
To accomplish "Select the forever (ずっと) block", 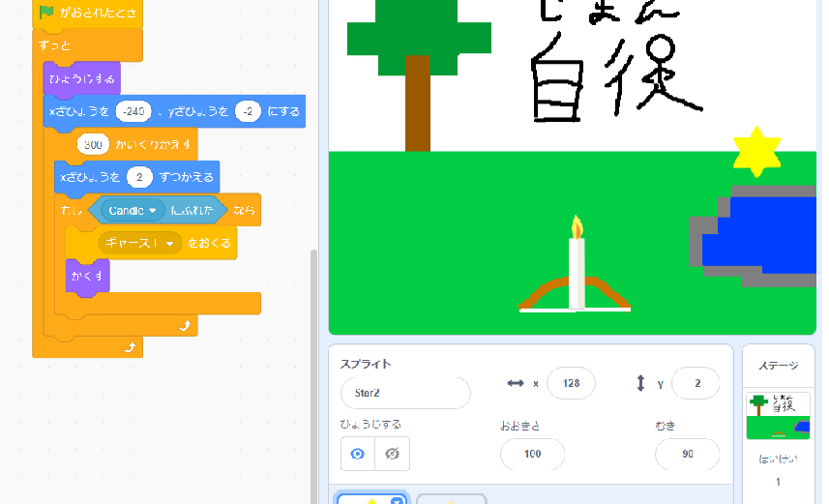I will pyautogui.click(x=87, y=44).
